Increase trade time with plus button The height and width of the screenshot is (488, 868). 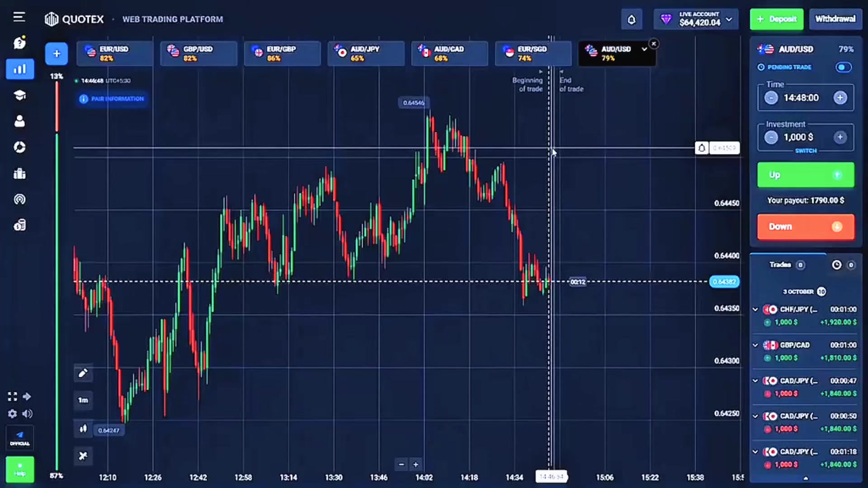pyautogui.click(x=840, y=98)
